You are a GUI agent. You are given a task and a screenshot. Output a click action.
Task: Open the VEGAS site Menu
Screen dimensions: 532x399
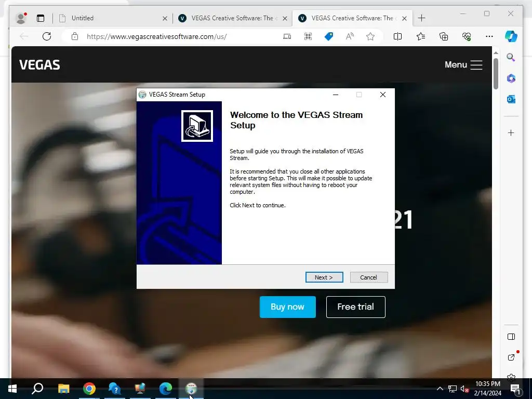click(x=463, y=64)
